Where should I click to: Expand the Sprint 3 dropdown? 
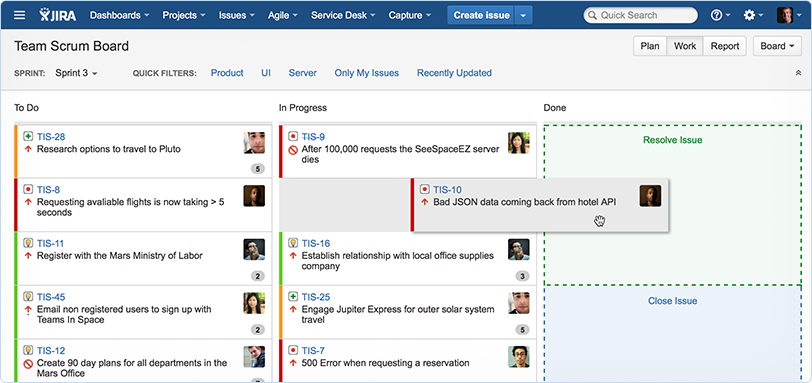click(76, 73)
